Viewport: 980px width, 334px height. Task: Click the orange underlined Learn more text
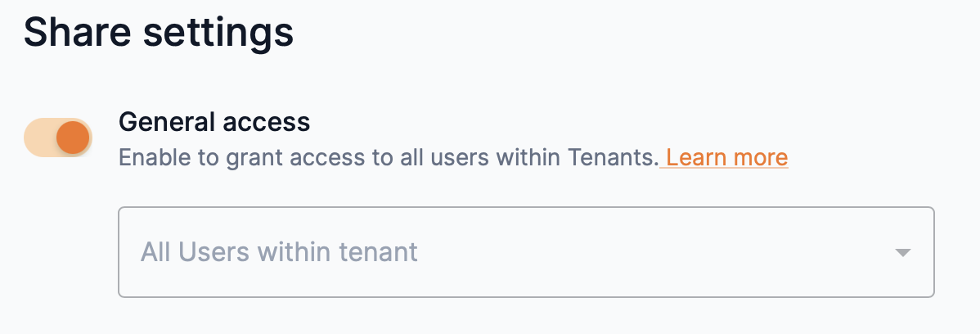click(727, 157)
